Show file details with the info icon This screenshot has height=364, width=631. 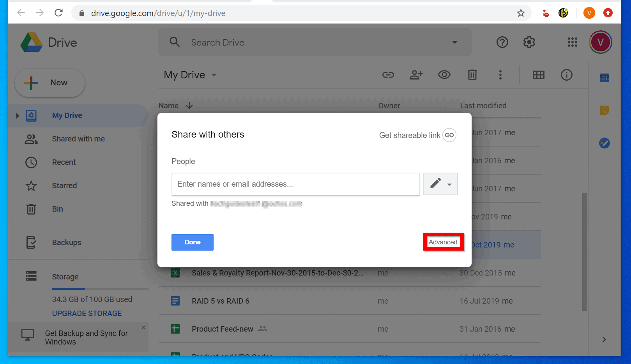click(566, 75)
